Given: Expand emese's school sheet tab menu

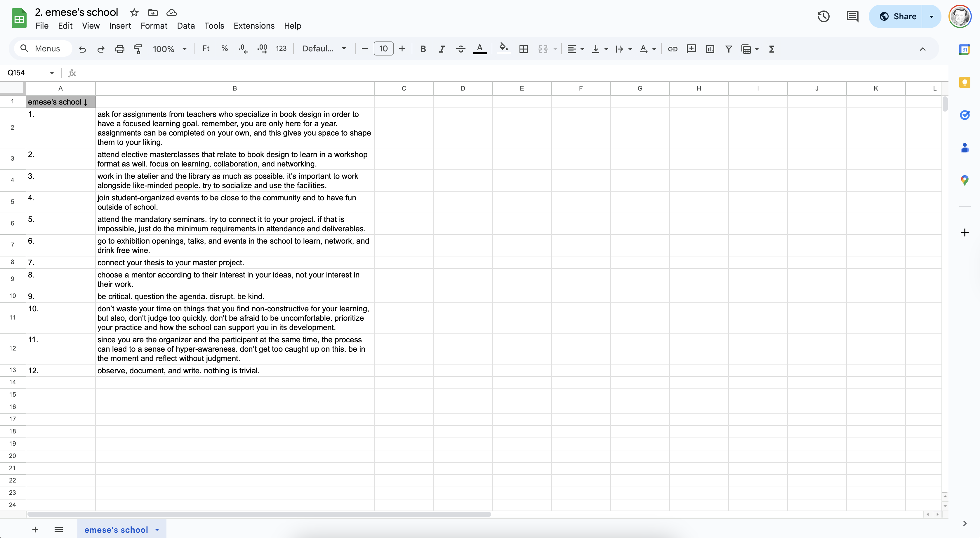Looking at the screenshot, I should click(x=157, y=529).
